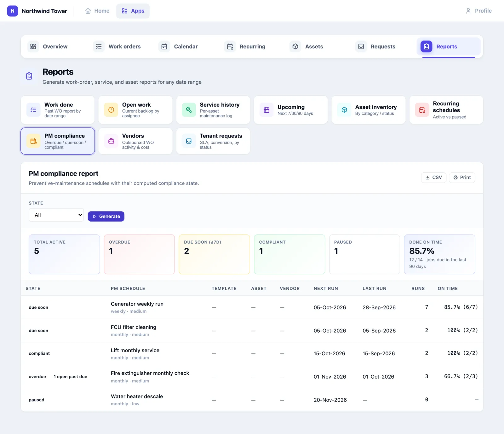This screenshot has width=504, height=434.
Task: Click the Due Soon summary card
Action: [214, 254]
